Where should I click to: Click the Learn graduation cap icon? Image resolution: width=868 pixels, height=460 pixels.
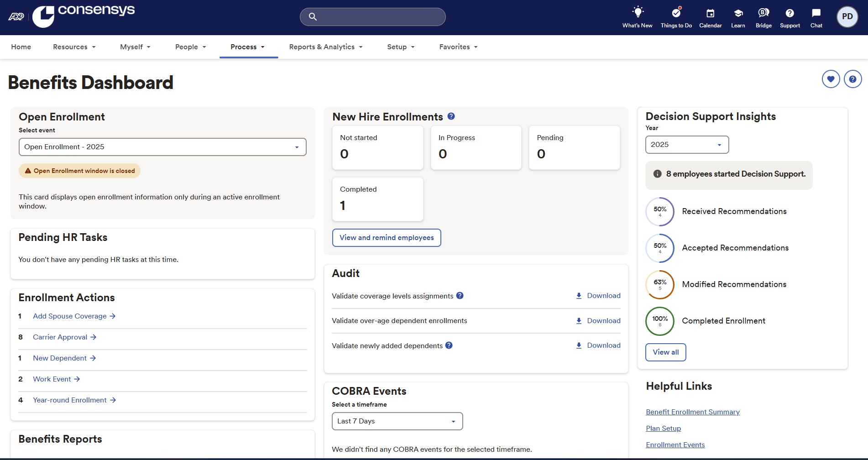tap(738, 13)
